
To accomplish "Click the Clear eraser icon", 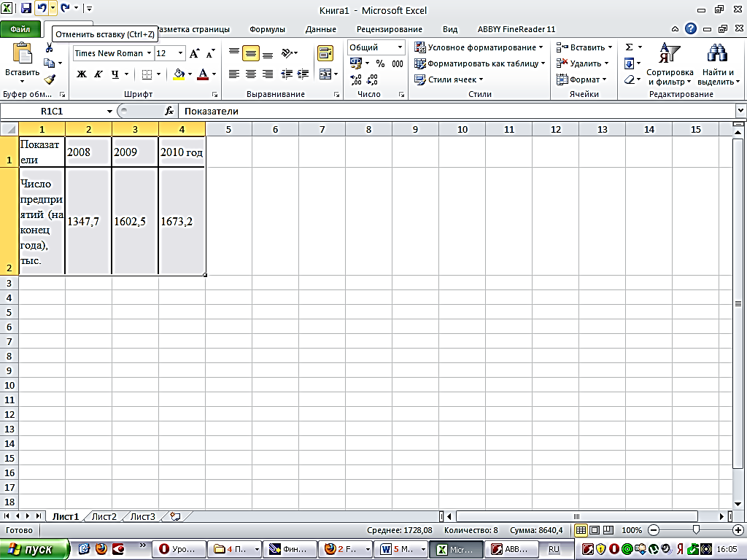I will [630, 79].
